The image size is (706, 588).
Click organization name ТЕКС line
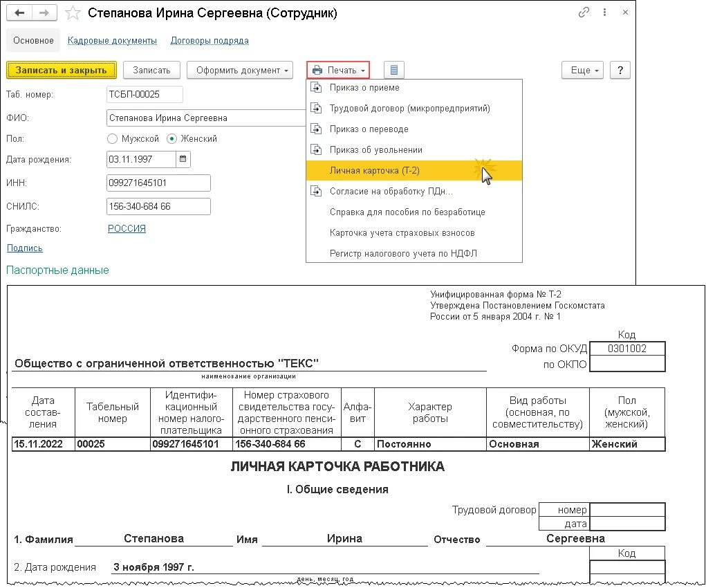pyautogui.click(x=167, y=364)
